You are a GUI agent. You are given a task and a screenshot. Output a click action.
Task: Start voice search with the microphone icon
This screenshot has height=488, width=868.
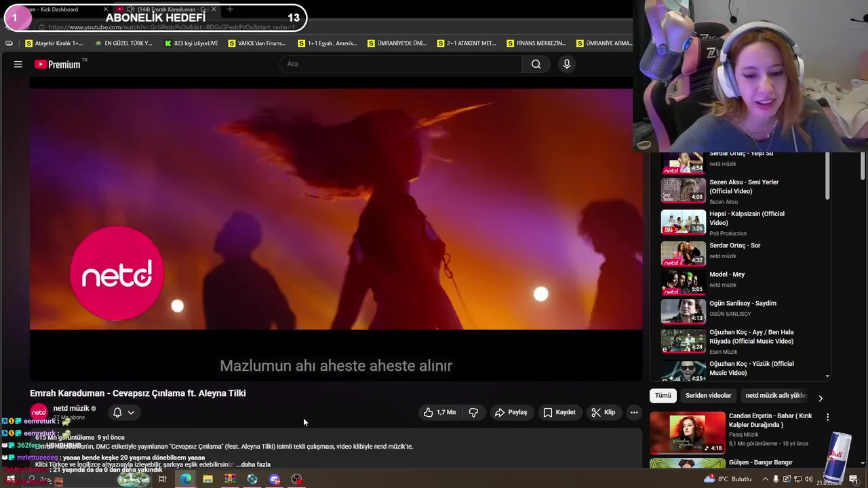pyautogui.click(x=567, y=64)
